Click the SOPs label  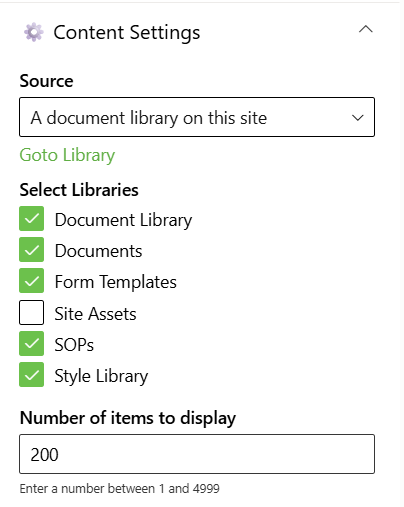tap(74, 345)
